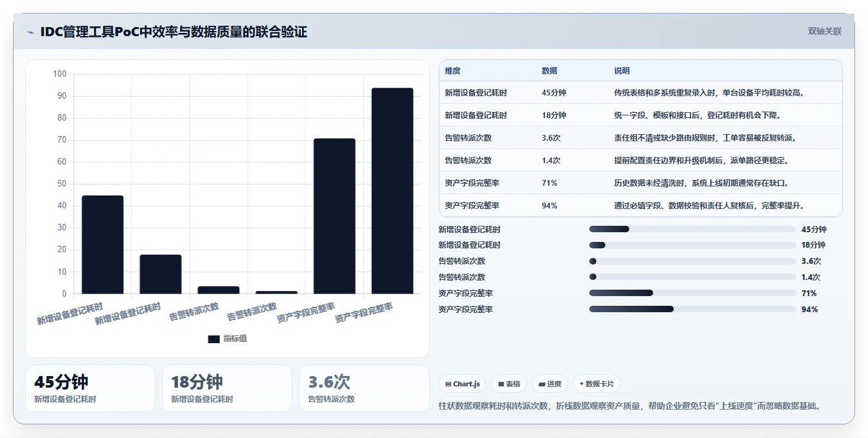Click the progress bar for 45分钟
The height and width of the screenshot is (438, 868).
pos(692,229)
